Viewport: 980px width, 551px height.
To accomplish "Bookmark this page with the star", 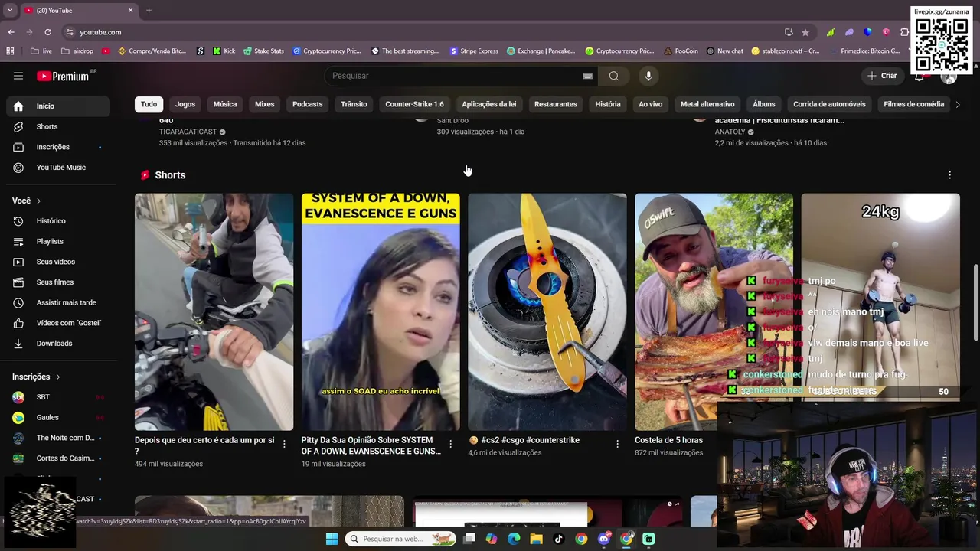I will [805, 32].
